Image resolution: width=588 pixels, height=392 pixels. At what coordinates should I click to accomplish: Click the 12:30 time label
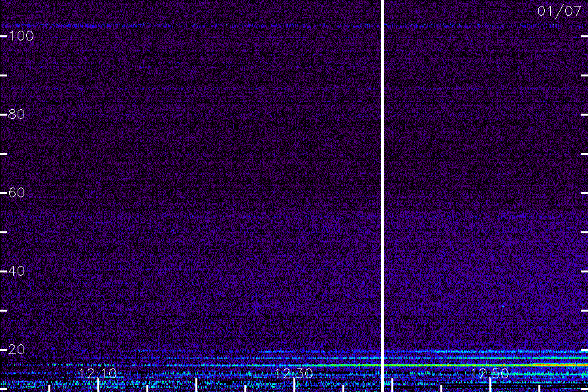294,374
